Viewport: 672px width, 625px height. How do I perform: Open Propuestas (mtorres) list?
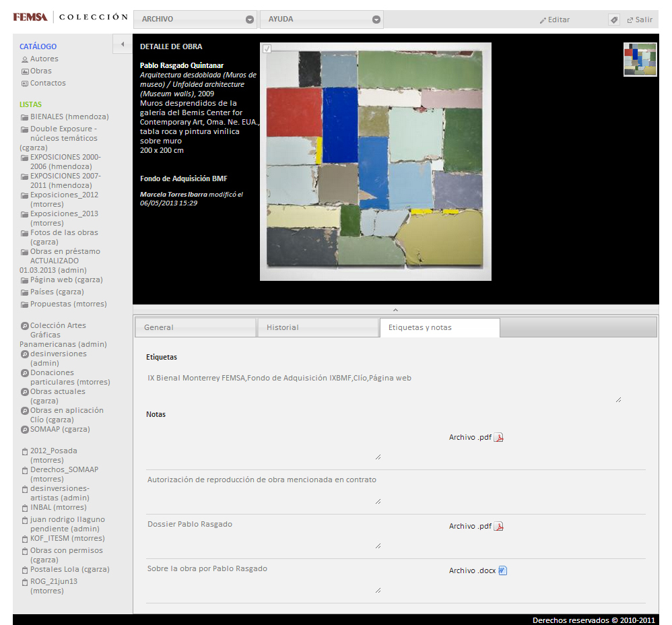(69, 304)
